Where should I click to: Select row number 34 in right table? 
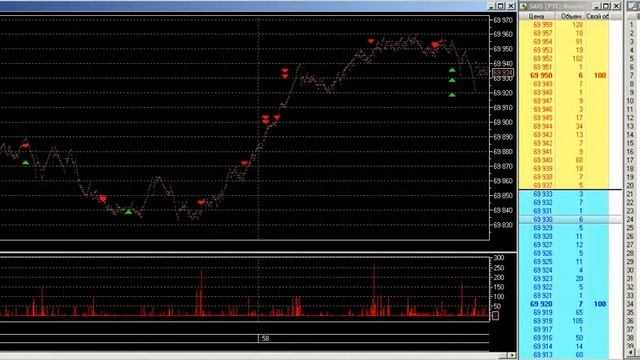coord(631,304)
